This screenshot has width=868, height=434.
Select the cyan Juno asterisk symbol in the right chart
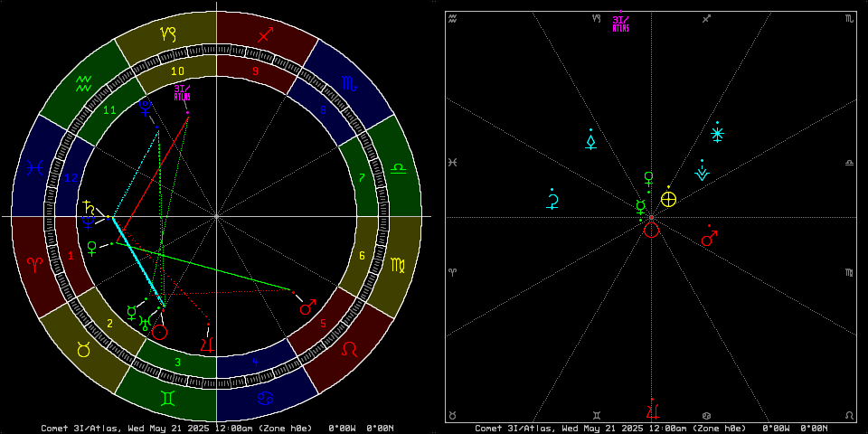click(717, 135)
